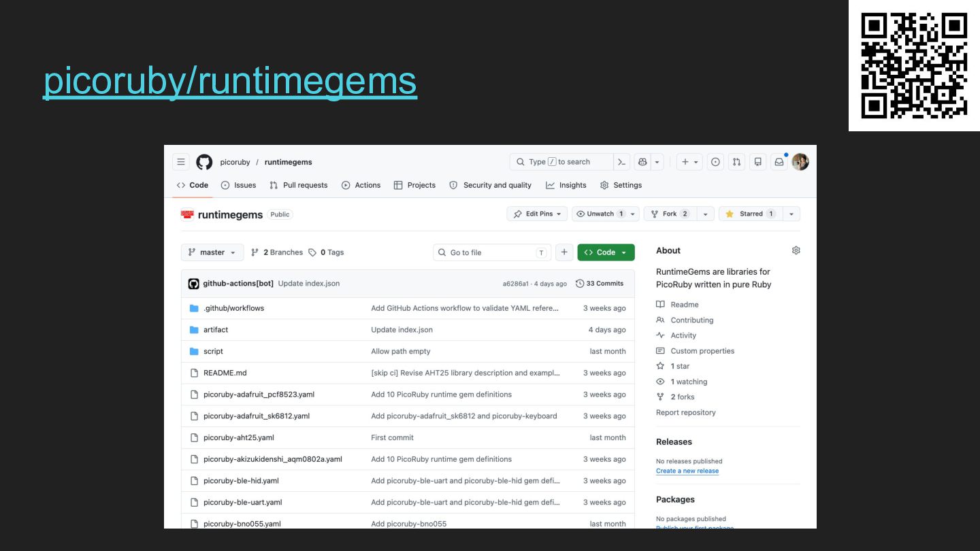Open the repositories icon in the header
Viewport: 980px width, 551px height.
pyautogui.click(x=758, y=162)
